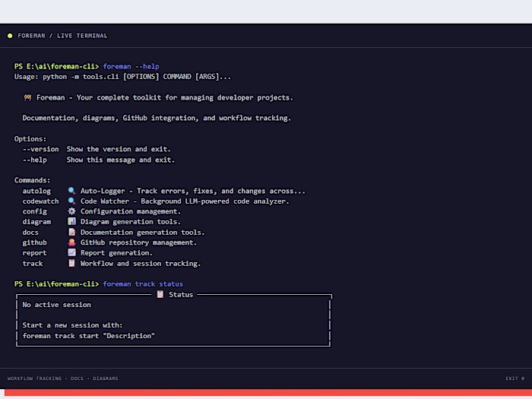Click 'Configuration management.' description
This screenshot has height=399, width=532.
point(131,211)
